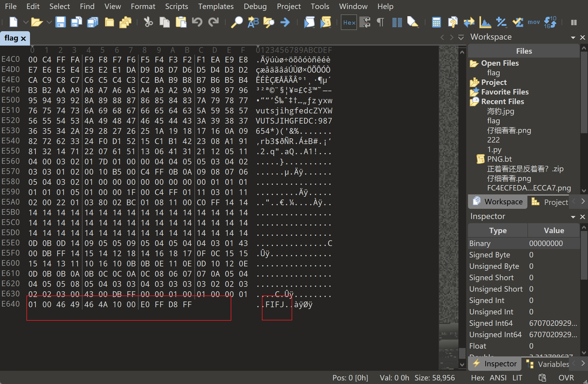Open the file tabs list dropdown
Image resolution: width=588 pixels, height=384 pixels.
pyautogui.click(x=461, y=37)
